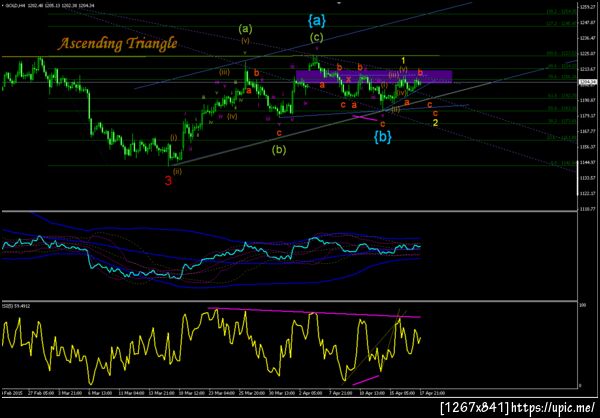Click the '100' level on the RSI scale
The height and width of the screenshot is (418, 600).
(583, 305)
